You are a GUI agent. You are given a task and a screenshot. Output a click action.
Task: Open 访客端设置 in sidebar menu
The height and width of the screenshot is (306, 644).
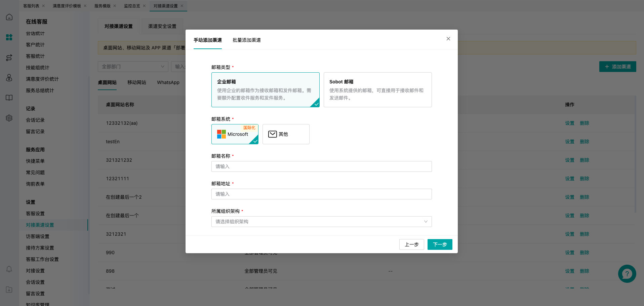tap(38, 236)
